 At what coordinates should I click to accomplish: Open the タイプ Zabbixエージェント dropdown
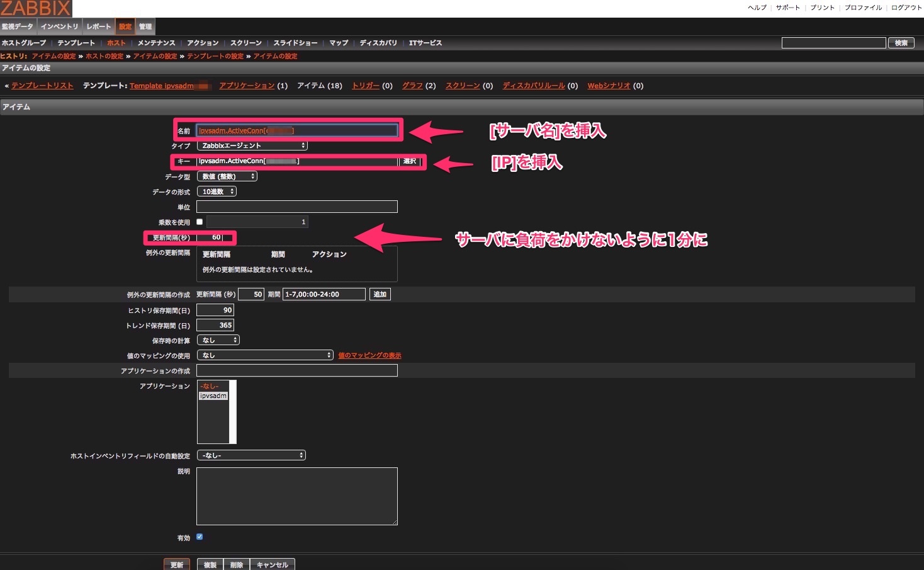pyautogui.click(x=252, y=145)
